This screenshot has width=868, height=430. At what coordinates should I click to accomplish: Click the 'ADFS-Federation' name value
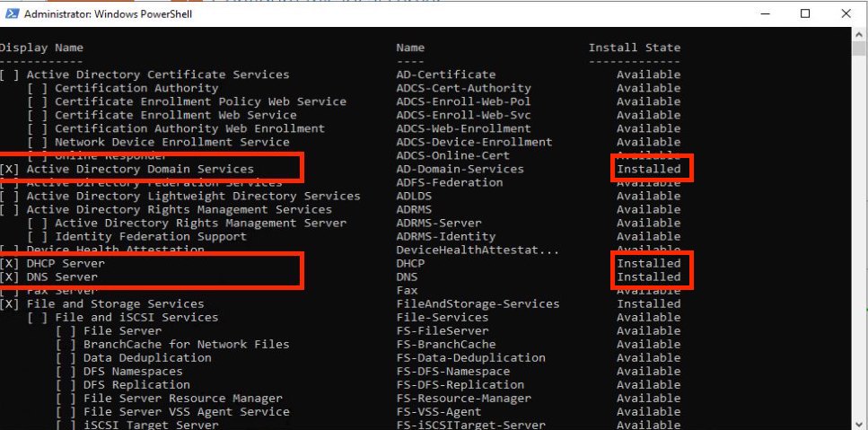click(450, 182)
